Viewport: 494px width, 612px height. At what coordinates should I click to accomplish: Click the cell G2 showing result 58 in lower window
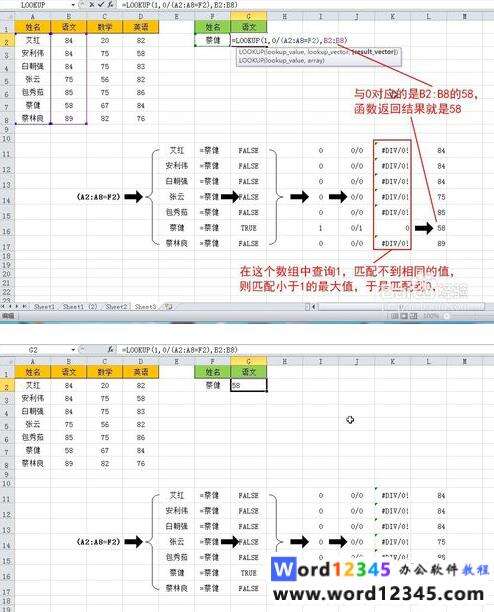(249, 385)
